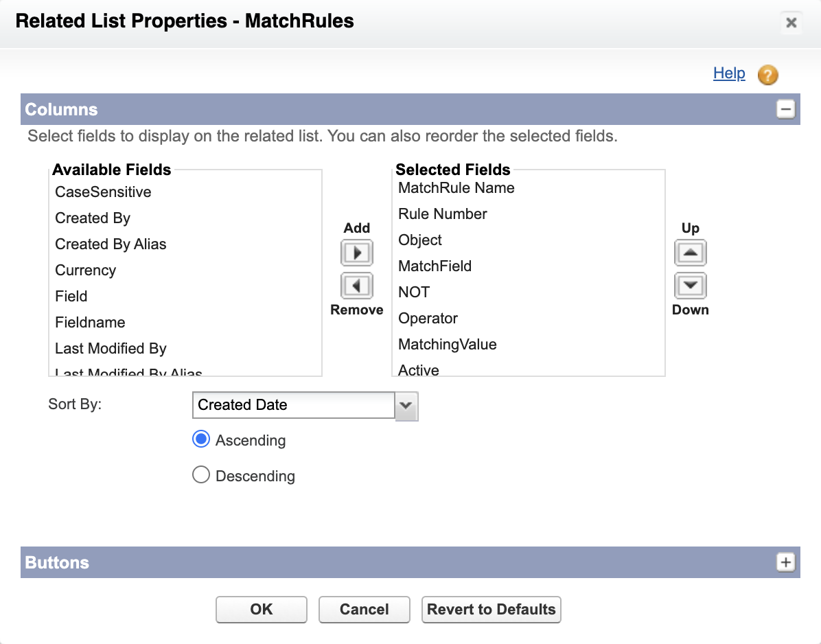Move selected field Up with arrow
The width and height of the screenshot is (821, 644).
coord(690,253)
